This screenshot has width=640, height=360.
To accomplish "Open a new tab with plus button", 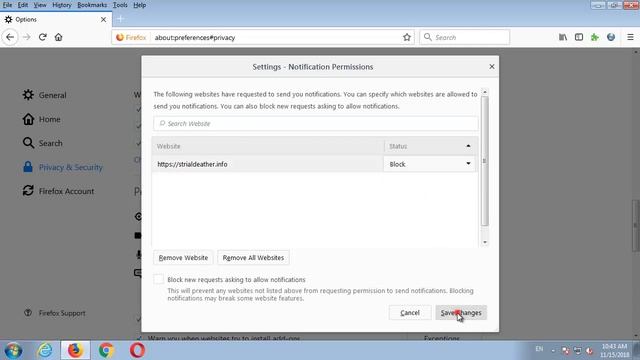I will coord(120,19).
